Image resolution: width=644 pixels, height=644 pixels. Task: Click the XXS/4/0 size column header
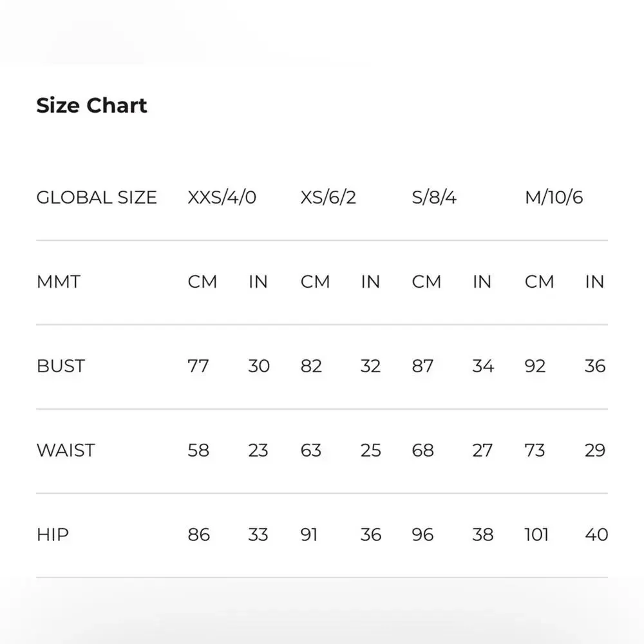222,197
